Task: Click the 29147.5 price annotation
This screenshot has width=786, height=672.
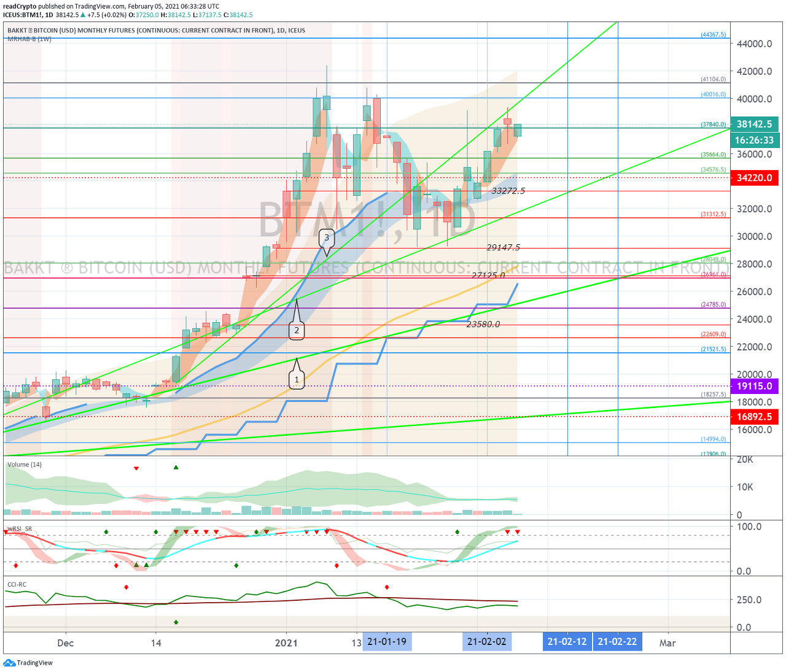Action: click(x=504, y=247)
